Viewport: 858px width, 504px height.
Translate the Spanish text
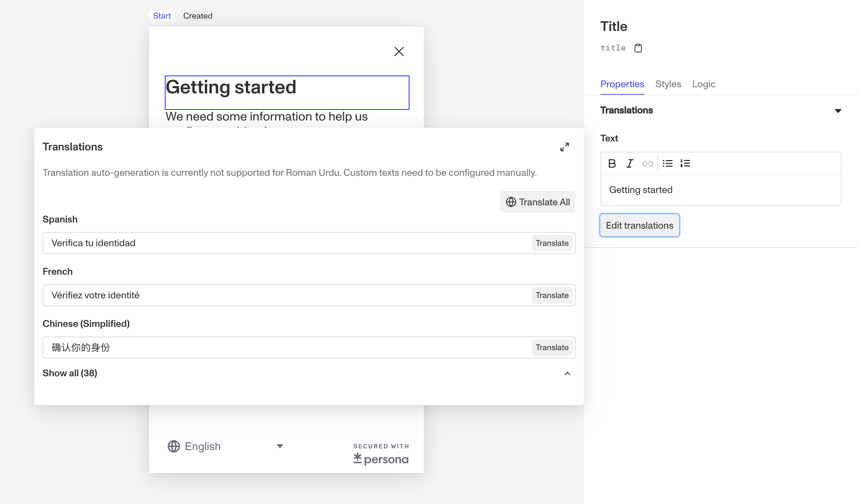coord(552,243)
